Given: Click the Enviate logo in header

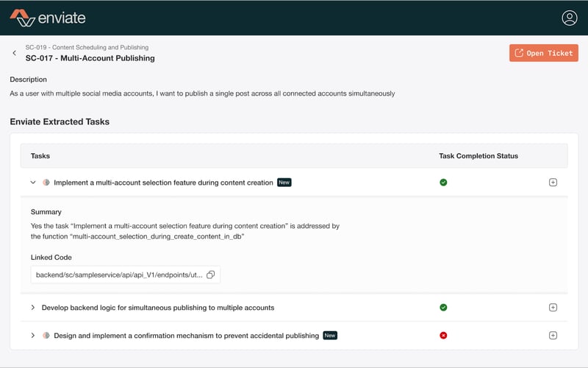Looking at the screenshot, I should tap(48, 18).
